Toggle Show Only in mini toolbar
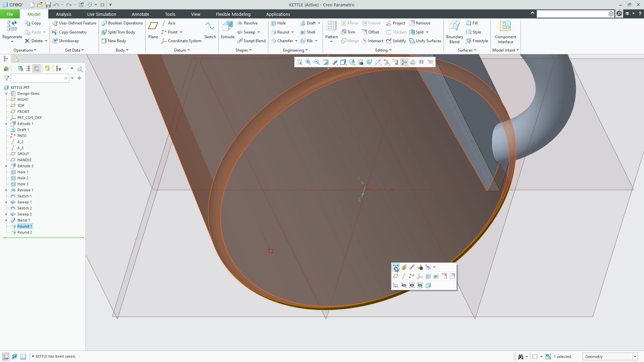This screenshot has width=644, height=362. 412,285
